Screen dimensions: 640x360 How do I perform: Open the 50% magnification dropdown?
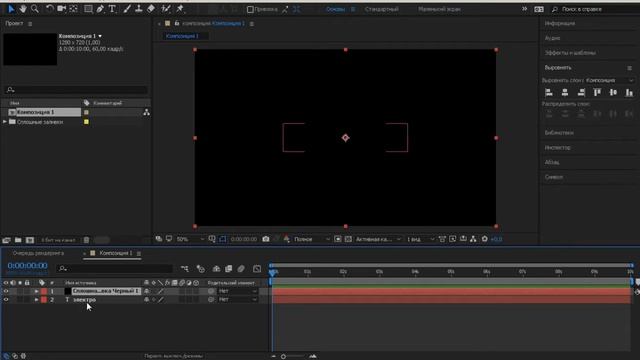click(x=190, y=239)
